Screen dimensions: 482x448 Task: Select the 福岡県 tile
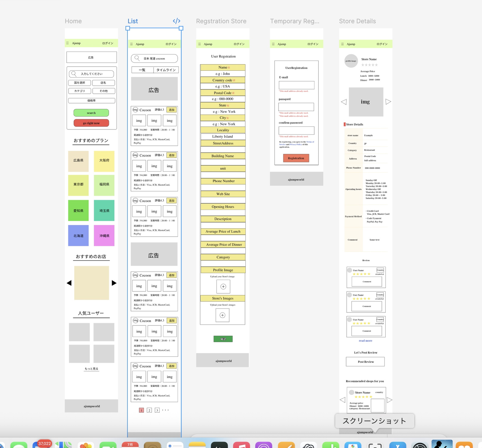[x=104, y=185]
